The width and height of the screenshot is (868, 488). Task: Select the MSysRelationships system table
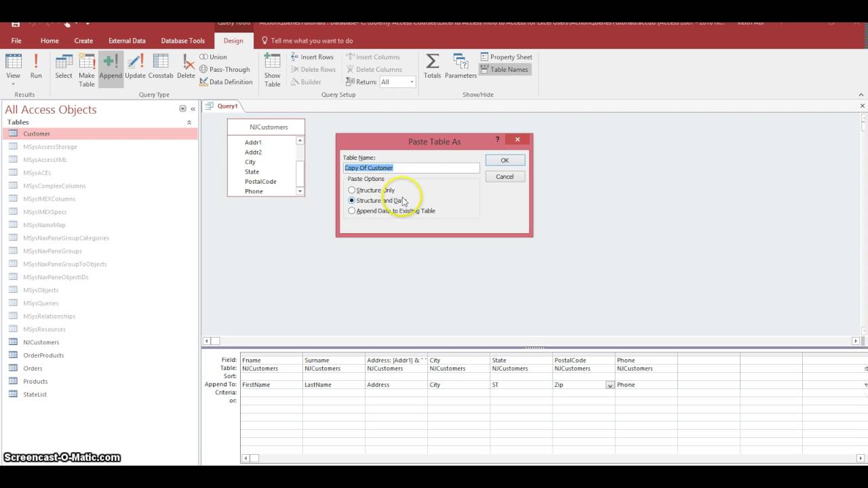pos(100,316)
